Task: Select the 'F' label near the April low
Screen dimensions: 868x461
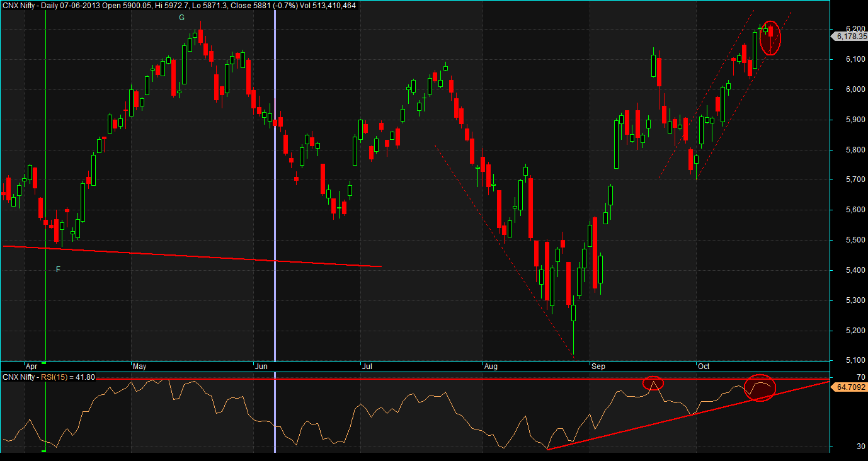Action: coord(58,270)
